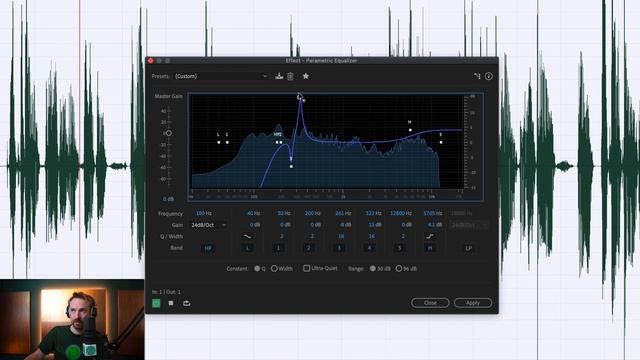This screenshot has width=640, height=360.
Task: Click the Apply button
Action: click(x=473, y=303)
